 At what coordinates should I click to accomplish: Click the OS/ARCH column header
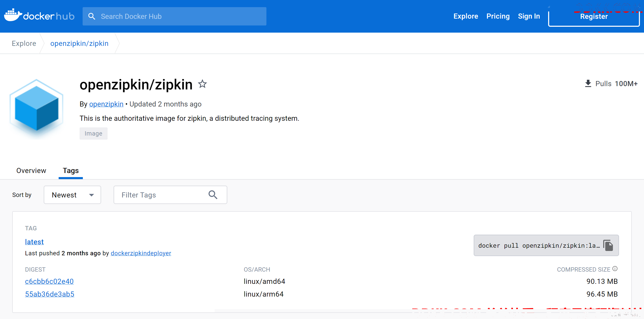257,269
